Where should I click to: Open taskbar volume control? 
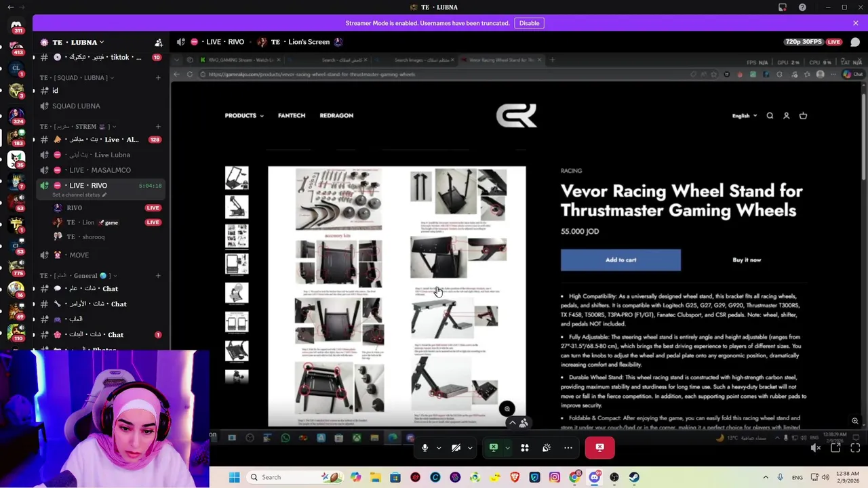pos(825,477)
